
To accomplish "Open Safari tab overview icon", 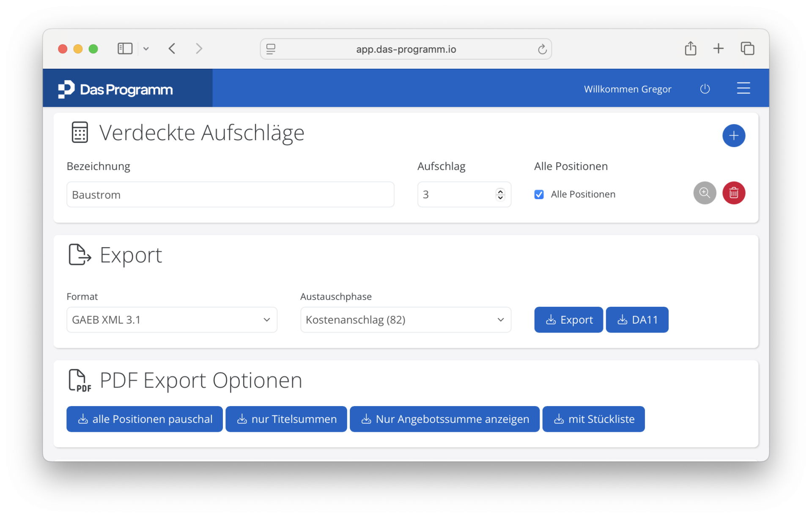I will click(x=747, y=49).
